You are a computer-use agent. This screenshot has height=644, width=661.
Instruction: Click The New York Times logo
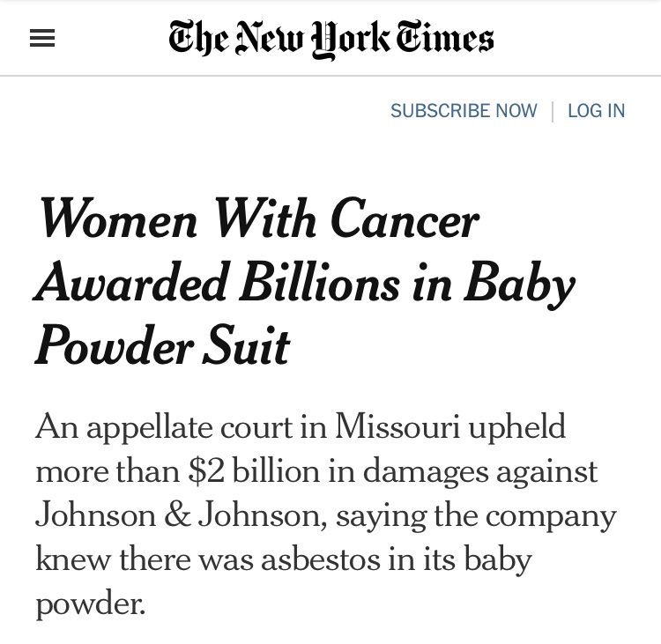coord(331,40)
